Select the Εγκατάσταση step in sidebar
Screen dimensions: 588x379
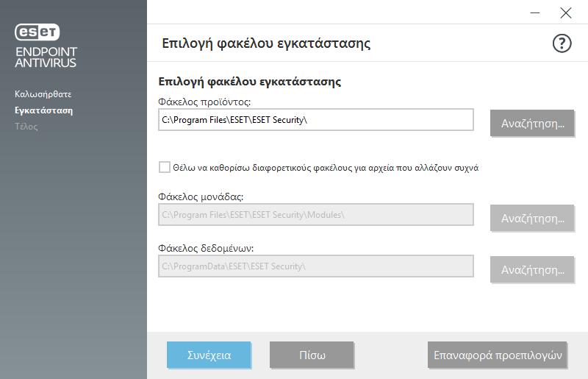pos(44,110)
